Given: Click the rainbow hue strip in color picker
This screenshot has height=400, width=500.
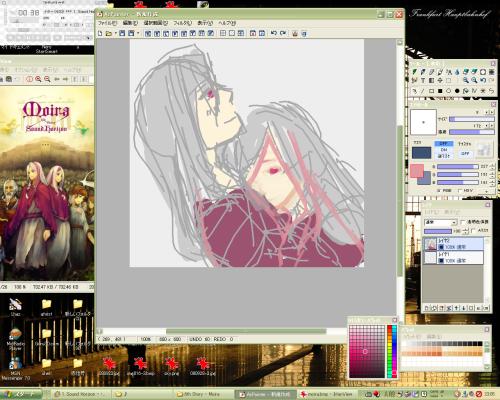Looking at the screenshot, I should coord(392,352).
